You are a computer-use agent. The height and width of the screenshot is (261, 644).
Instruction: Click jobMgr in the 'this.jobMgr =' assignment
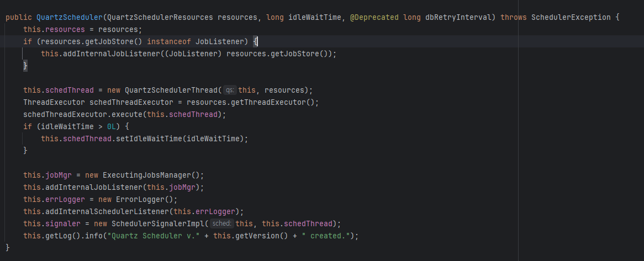point(59,175)
